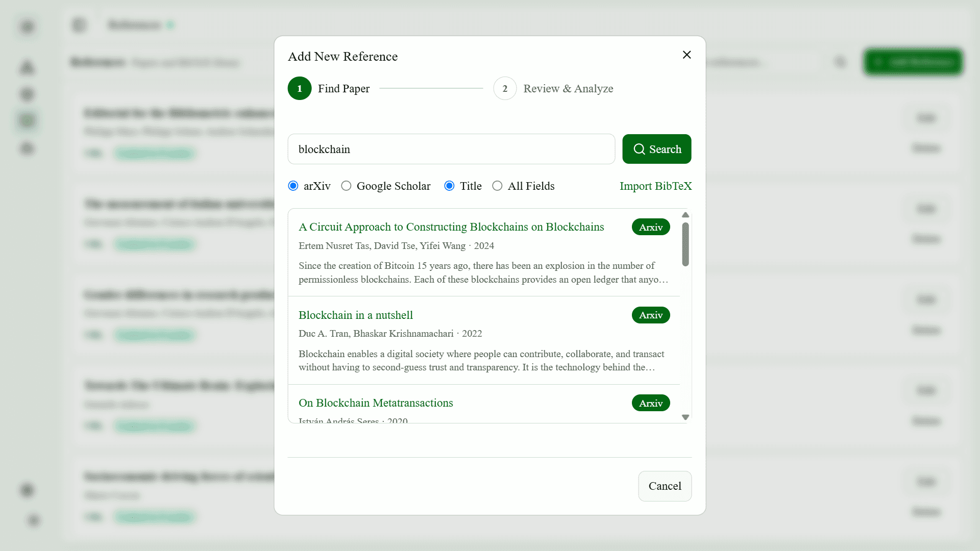Choose the Title search option
980x551 pixels.
click(449, 186)
